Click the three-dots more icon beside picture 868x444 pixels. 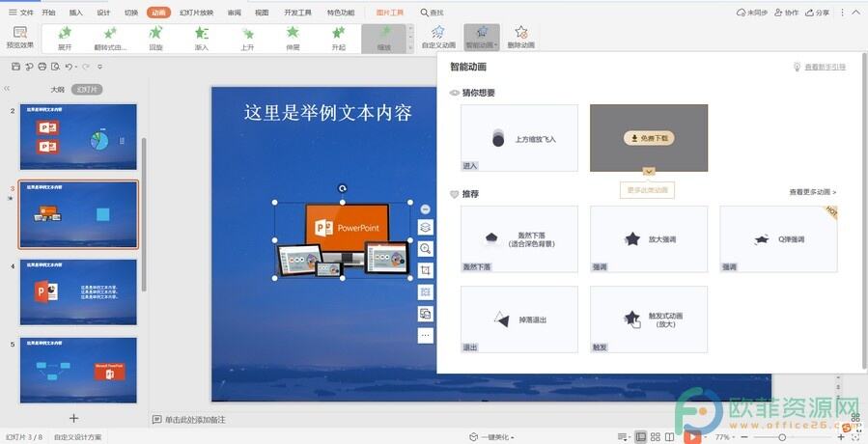[x=425, y=336]
